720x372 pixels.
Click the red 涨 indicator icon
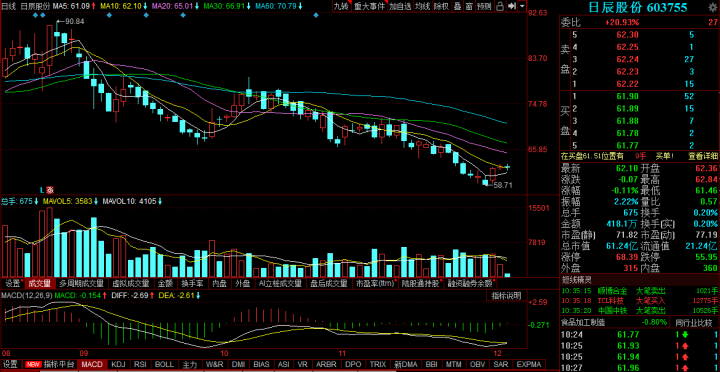click(x=50, y=189)
